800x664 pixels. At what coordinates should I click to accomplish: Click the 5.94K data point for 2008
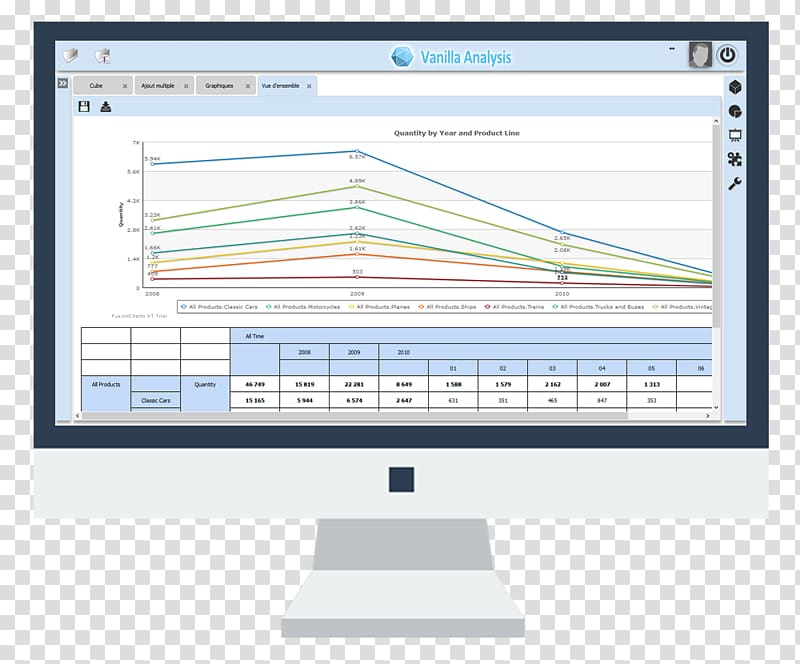pyautogui.click(x=153, y=164)
